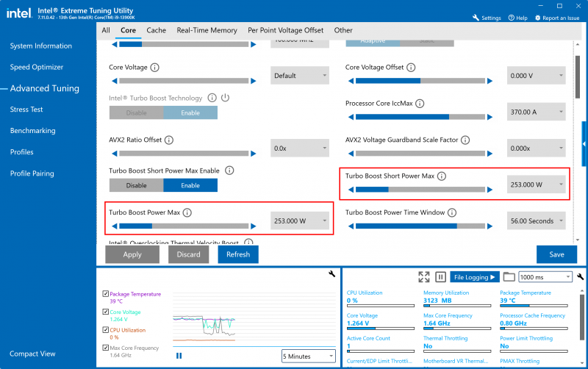Image resolution: width=588 pixels, height=369 pixels.
Task: Pause the monitoring graph
Action: pyautogui.click(x=179, y=355)
